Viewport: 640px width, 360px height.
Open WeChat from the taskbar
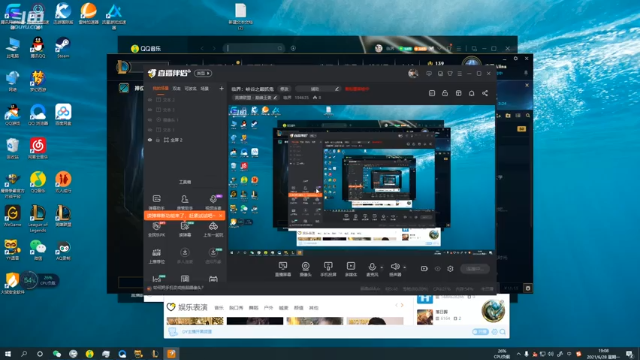pyautogui.click(x=57, y=353)
